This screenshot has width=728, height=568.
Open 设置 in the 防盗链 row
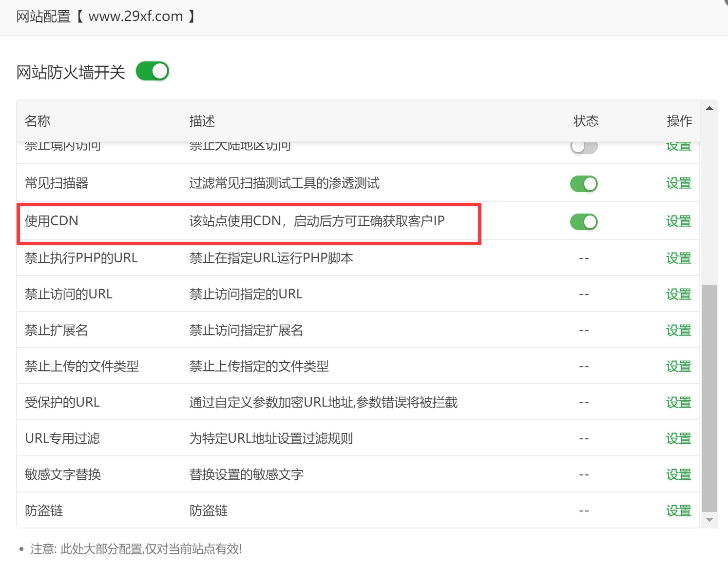(678, 511)
